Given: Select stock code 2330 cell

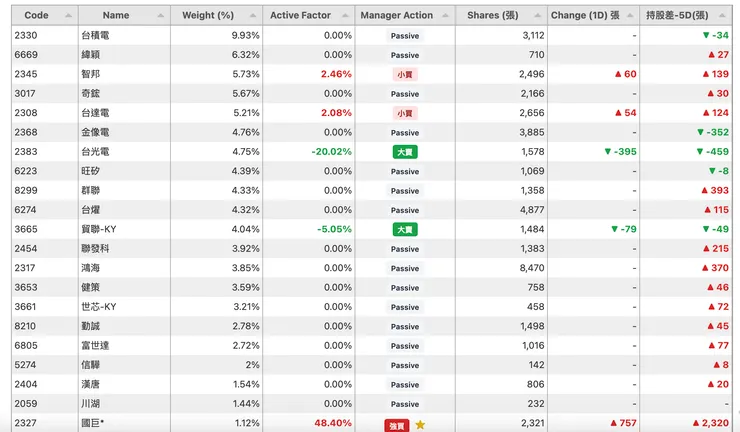Looking at the screenshot, I should pyautogui.click(x=26, y=35).
